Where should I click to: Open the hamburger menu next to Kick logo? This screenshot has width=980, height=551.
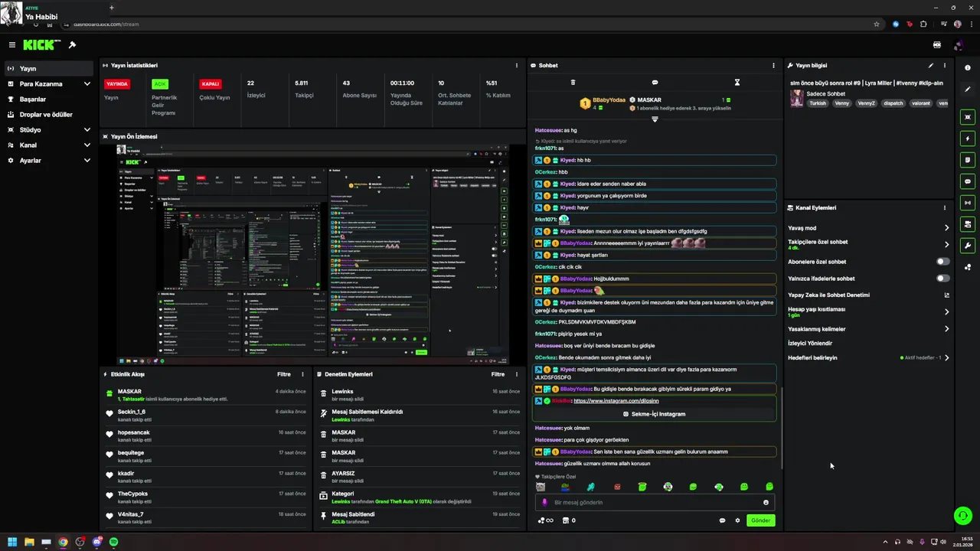tap(12, 45)
